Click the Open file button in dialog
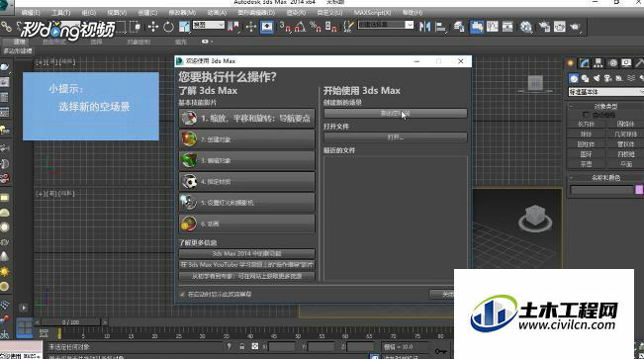This screenshot has width=644, height=359. coord(396,137)
